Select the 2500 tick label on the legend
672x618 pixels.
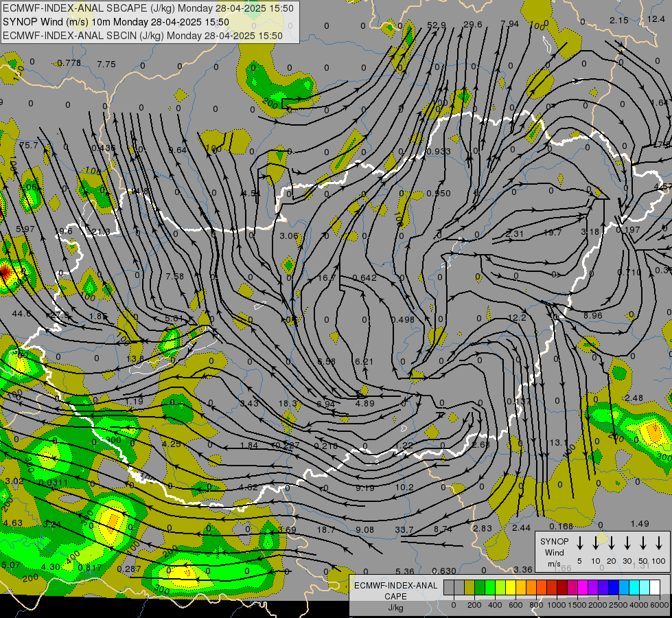pyautogui.click(x=618, y=605)
